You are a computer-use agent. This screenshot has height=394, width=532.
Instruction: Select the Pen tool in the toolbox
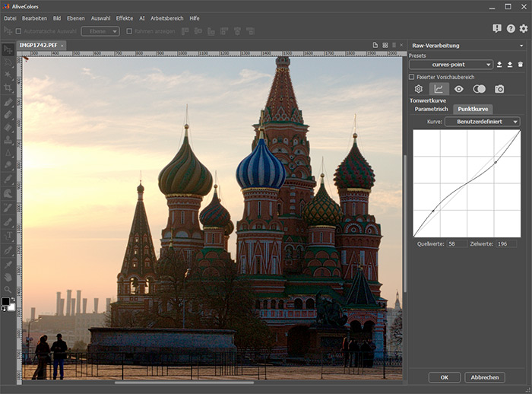[8, 251]
